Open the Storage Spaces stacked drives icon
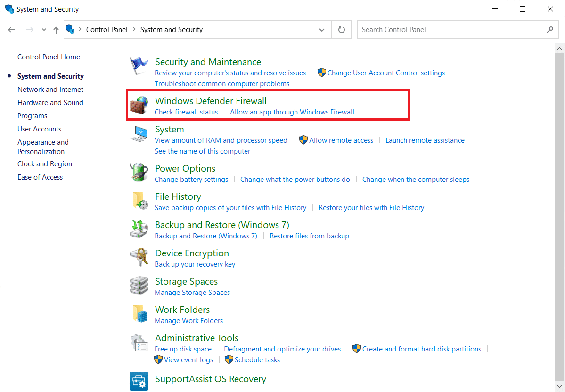This screenshot has width=565, height=392. click(139, 286)
